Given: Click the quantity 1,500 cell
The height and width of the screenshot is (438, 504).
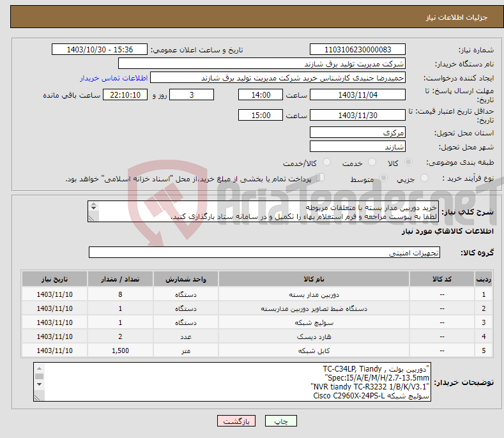Looking at the screenshot, I should 120,351.
